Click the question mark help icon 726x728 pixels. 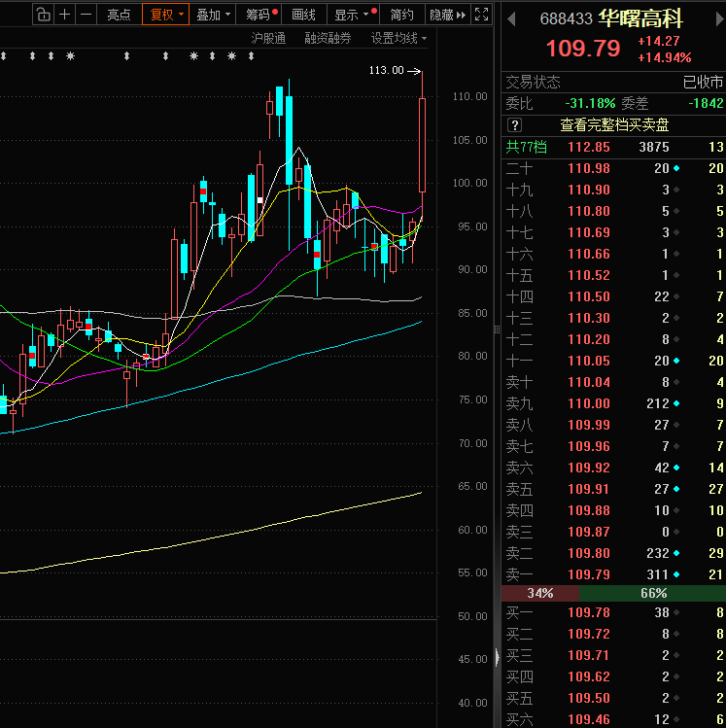pos(514,124)
